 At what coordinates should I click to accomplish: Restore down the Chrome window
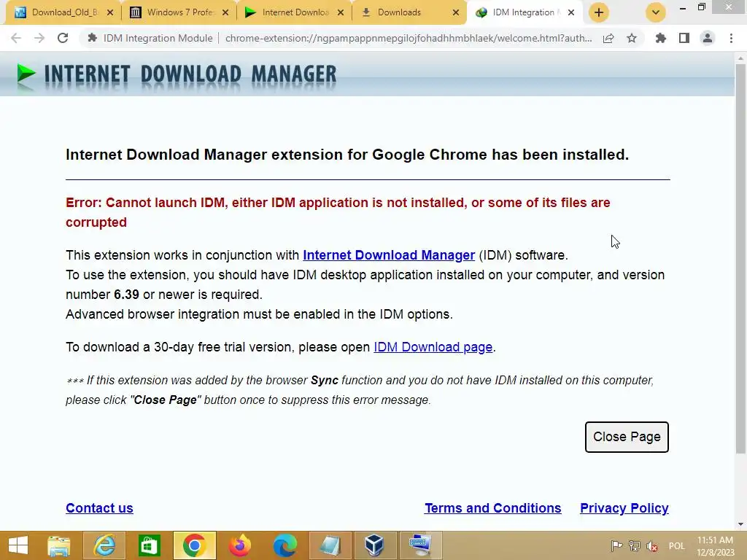coord(702,7)
